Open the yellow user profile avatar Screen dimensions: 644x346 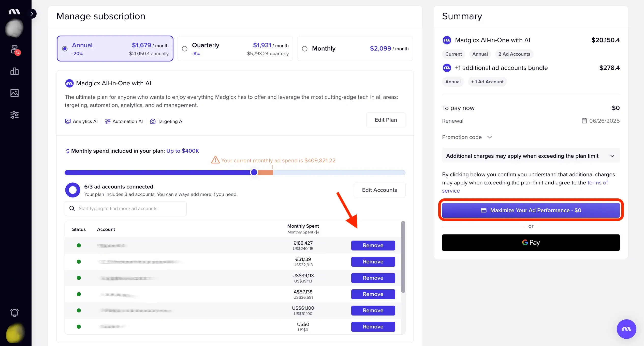point(15,333)
